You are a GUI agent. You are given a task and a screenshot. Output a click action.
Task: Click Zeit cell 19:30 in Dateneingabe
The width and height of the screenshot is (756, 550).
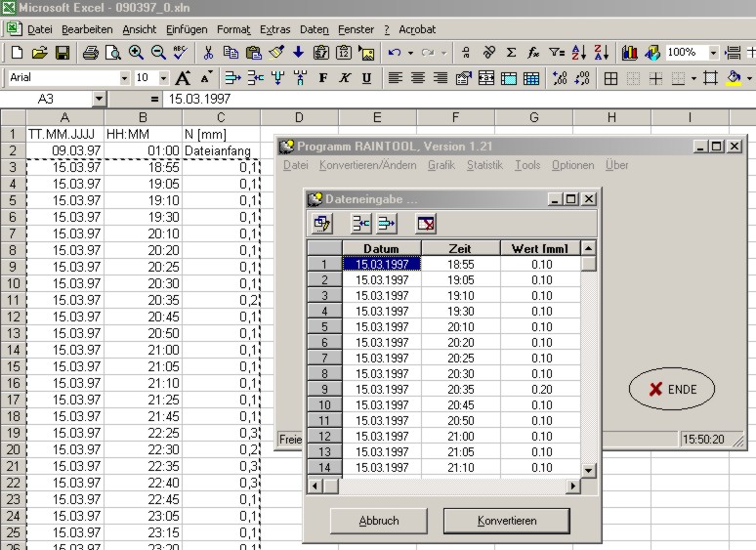tap(460, 311)
